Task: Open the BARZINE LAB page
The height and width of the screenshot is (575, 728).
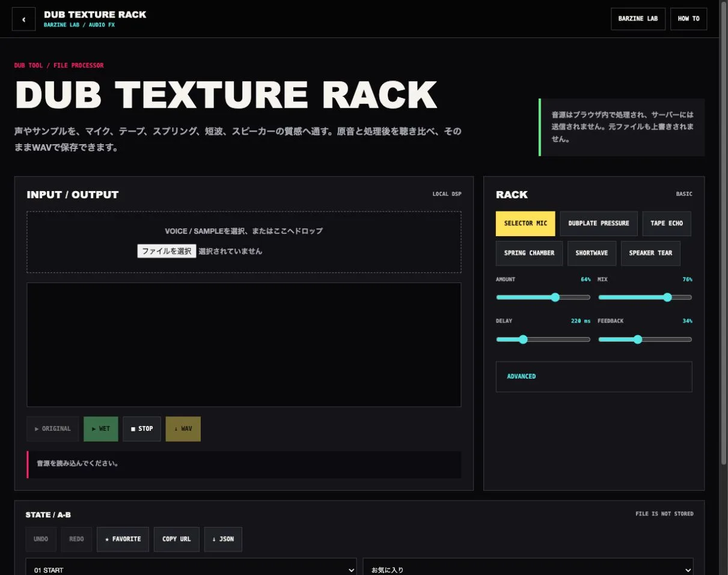Action: (x=638, y=19)
